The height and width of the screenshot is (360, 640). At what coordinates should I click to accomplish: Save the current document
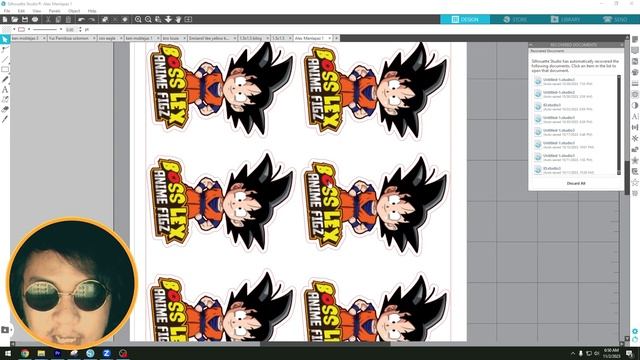point(25,19)
